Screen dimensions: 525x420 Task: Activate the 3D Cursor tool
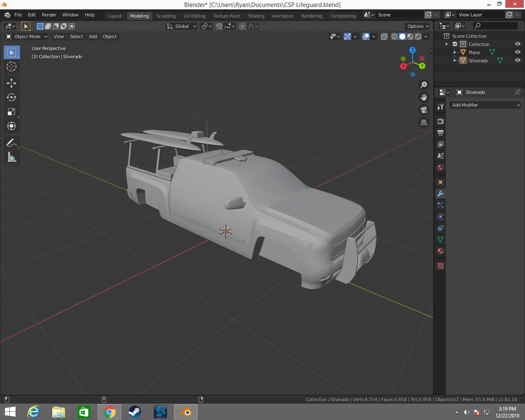[x=11, y=66]
